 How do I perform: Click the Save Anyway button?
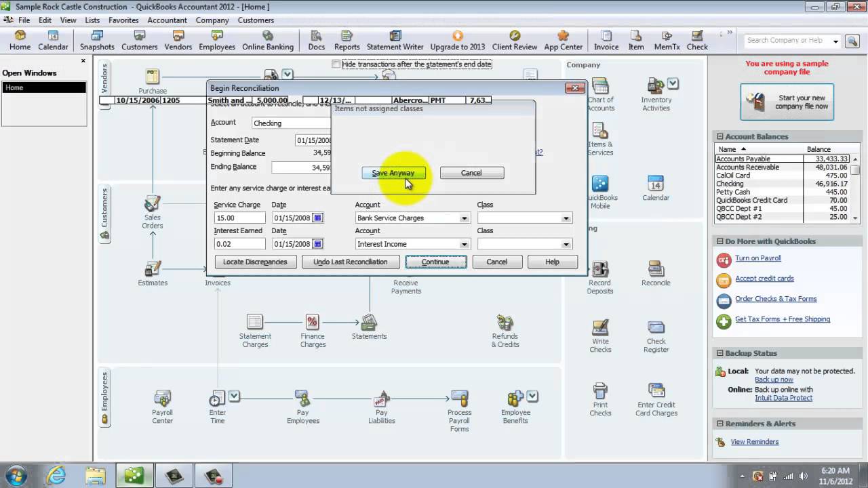(x=393, y=173)
